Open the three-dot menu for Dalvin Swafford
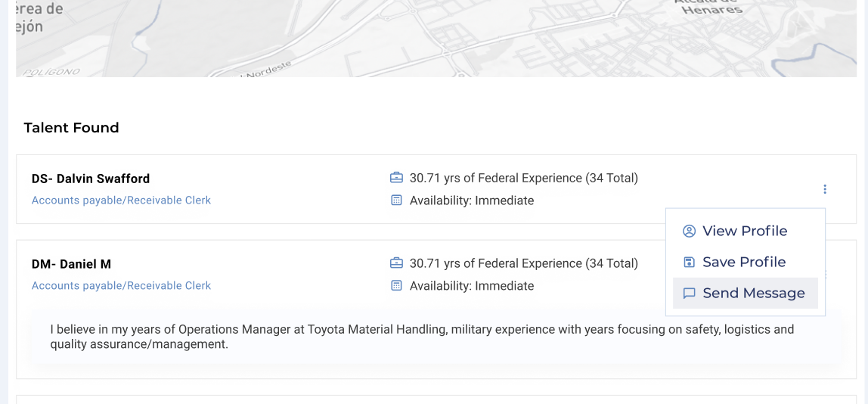The image size is (868, 404). (x=825, y=189)
